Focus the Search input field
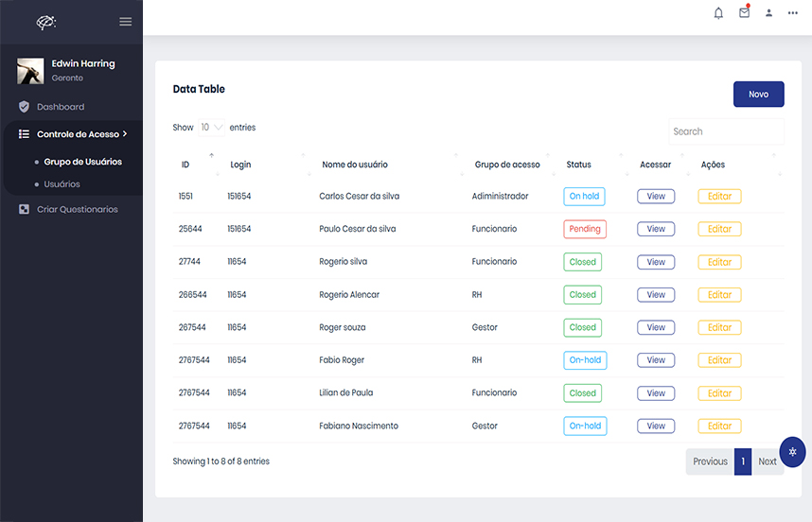 click(726, 131)
